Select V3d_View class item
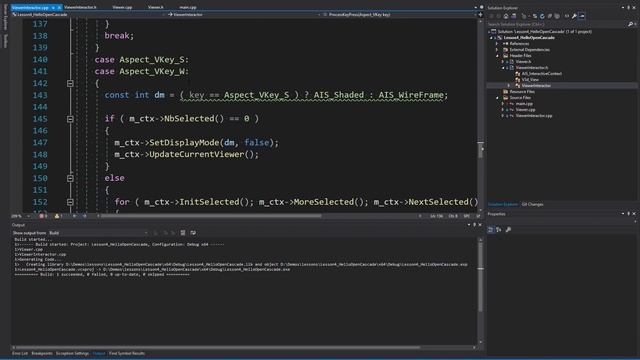This screenshot has height=360, width=640. click(530, 80)
